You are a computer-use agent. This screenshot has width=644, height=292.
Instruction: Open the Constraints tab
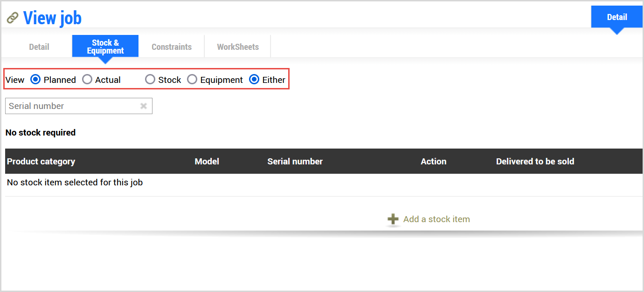(x=172, y=47)
